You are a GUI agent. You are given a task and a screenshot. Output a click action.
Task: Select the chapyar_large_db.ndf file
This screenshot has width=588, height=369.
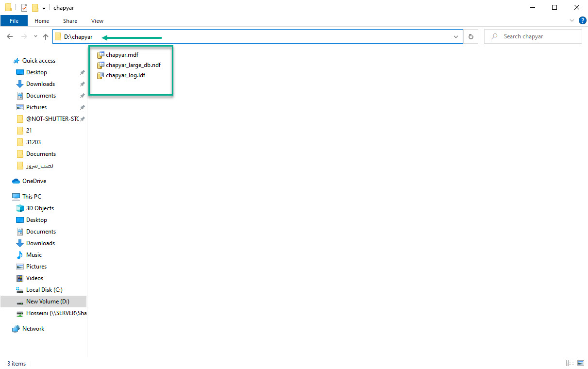pyautogui.click(x=129, y=65)
